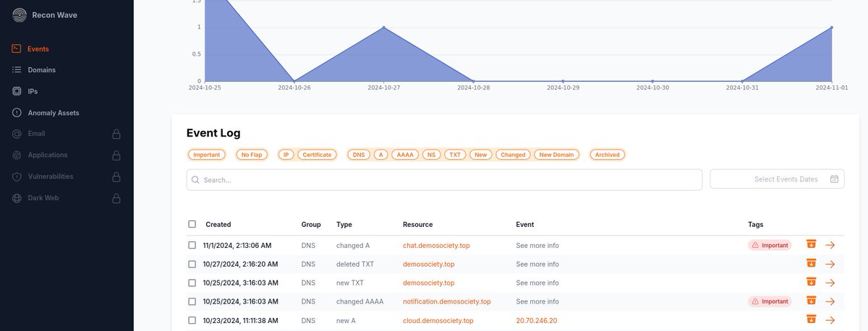Viewport: 868px width, 331px height.
Task: Click the chart data point at 2024-10-27
Action: (x=383, y=27)
